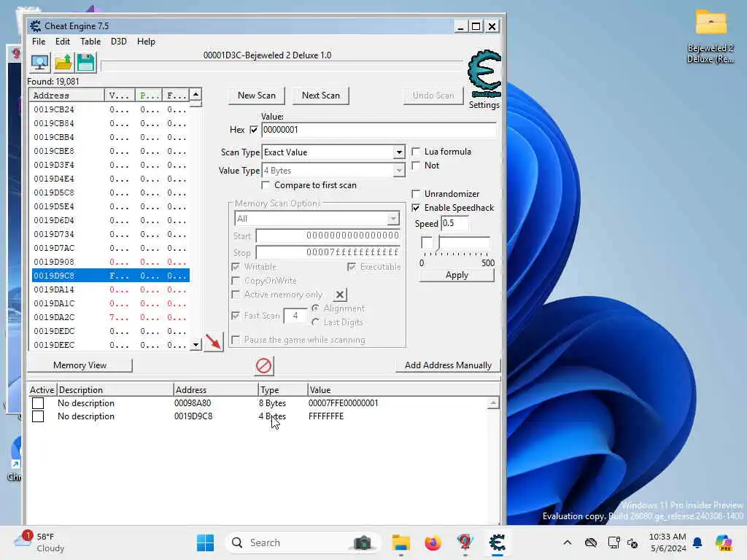Open Bejeweled game taskbar icon
The image size is (747, 560).
coord(465,542)
